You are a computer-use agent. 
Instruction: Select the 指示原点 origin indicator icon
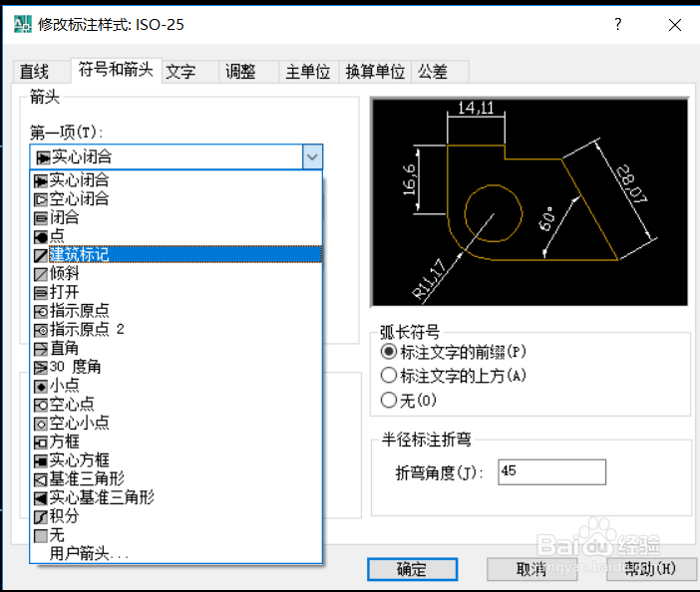pyautogui.click(x=41, y=311)
